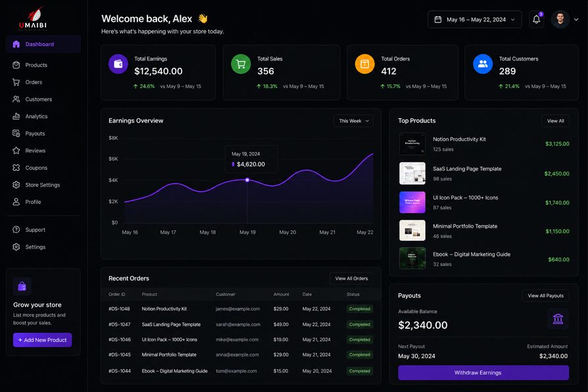Open the notifications bell
The width and height of the screenshot is (588, 392).
[x=536, y=20]
